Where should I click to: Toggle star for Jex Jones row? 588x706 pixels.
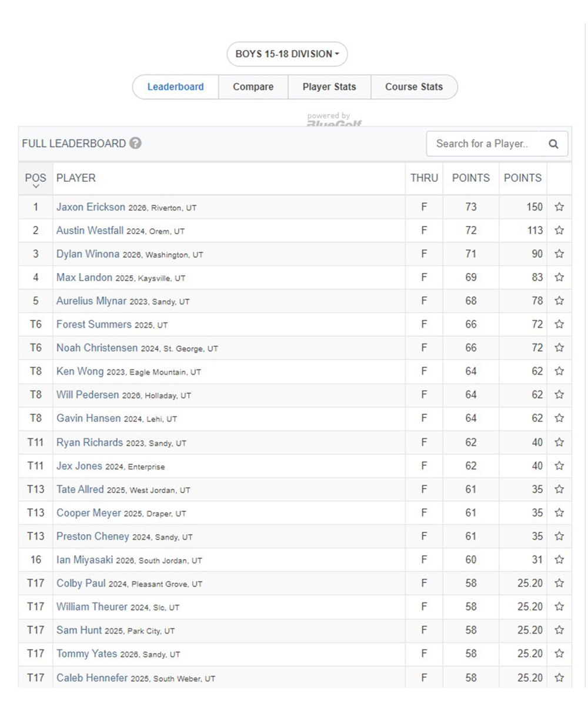(x=559, y=466)
